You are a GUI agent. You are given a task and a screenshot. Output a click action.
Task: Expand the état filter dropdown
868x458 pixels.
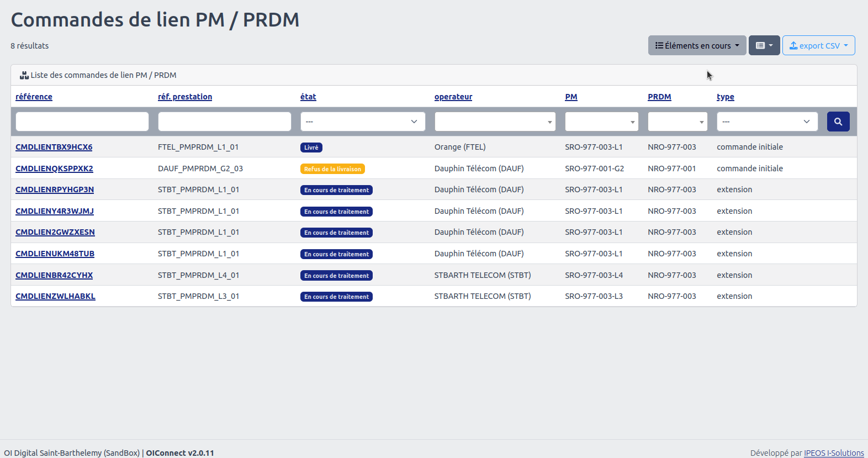point(362,122)
